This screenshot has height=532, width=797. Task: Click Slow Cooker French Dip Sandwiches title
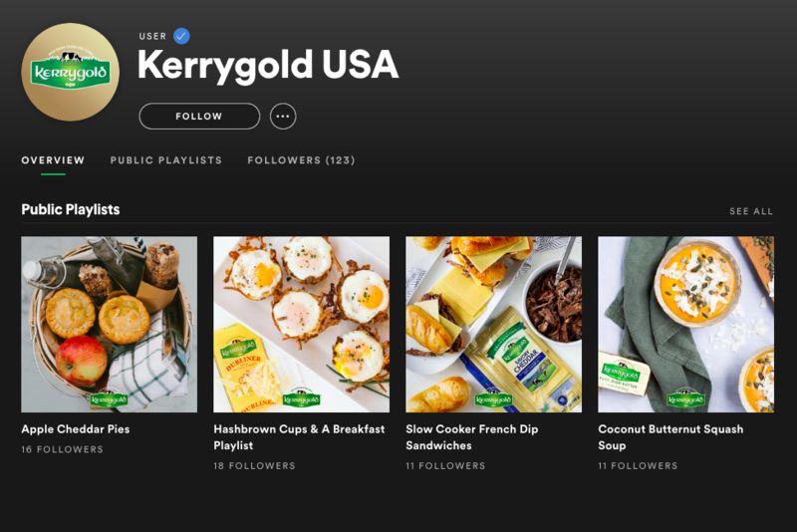(471, 437)
